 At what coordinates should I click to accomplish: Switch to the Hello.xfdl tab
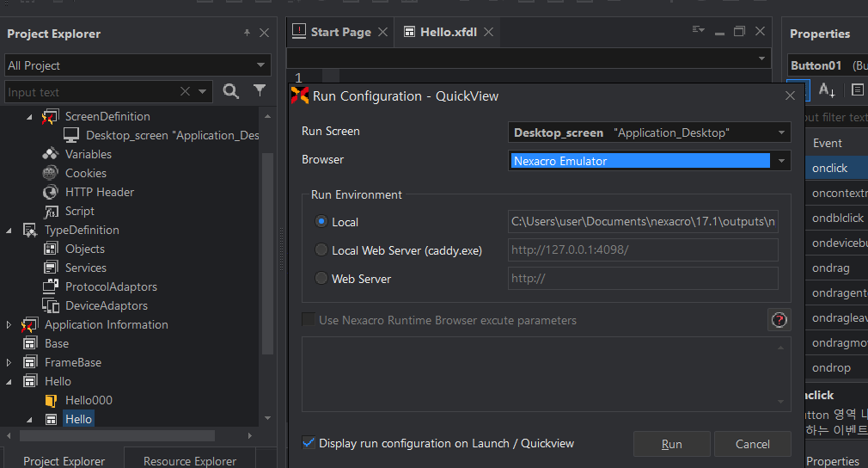tap(449, 32)
